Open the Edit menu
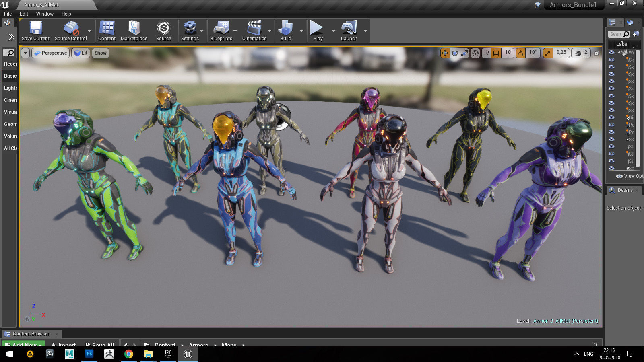This screenshot has height=362, width=644. (x=24, y=14)
